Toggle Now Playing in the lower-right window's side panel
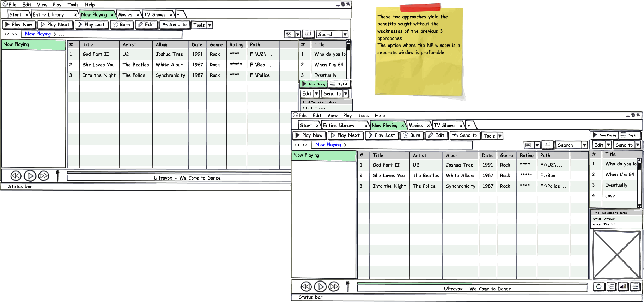644x302 pixels. 604,135
